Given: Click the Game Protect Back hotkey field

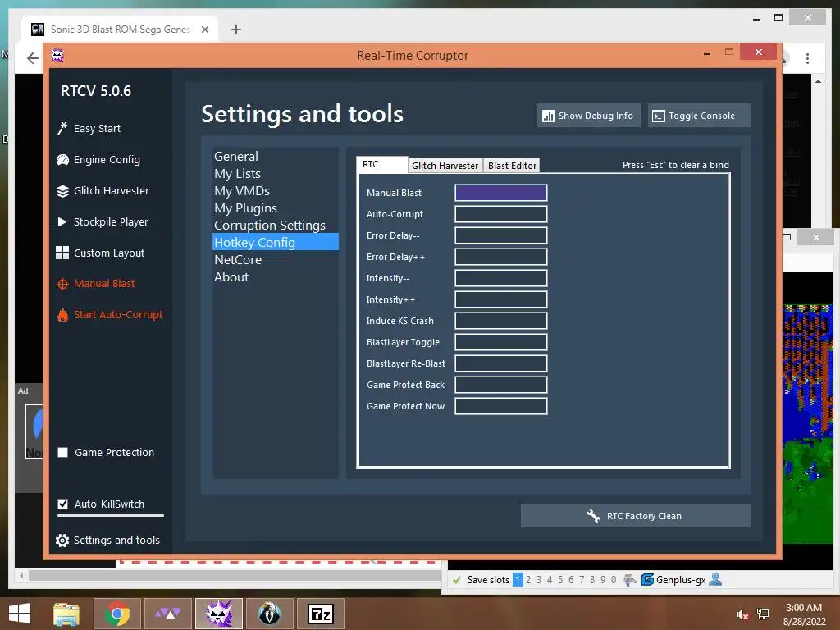Looking at the screenshot, I should point(501,385).
